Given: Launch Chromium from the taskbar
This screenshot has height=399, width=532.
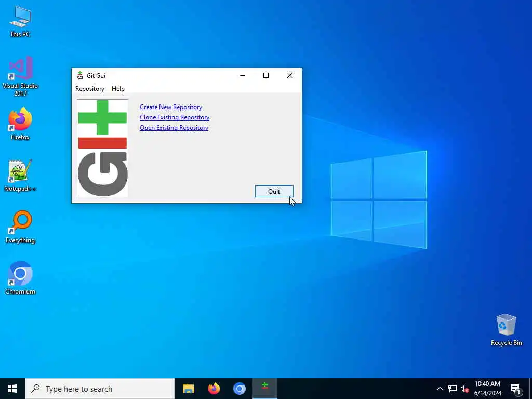Looking at the screenshot, I should 239,389.
